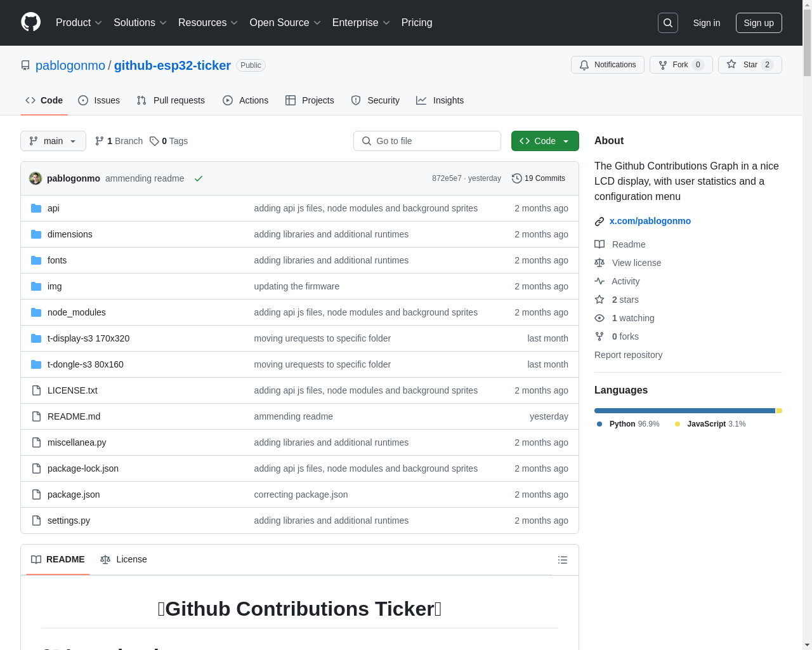812x650 pixels.
Task: Click the dimensions folder icon
Action: click(36, 234)
